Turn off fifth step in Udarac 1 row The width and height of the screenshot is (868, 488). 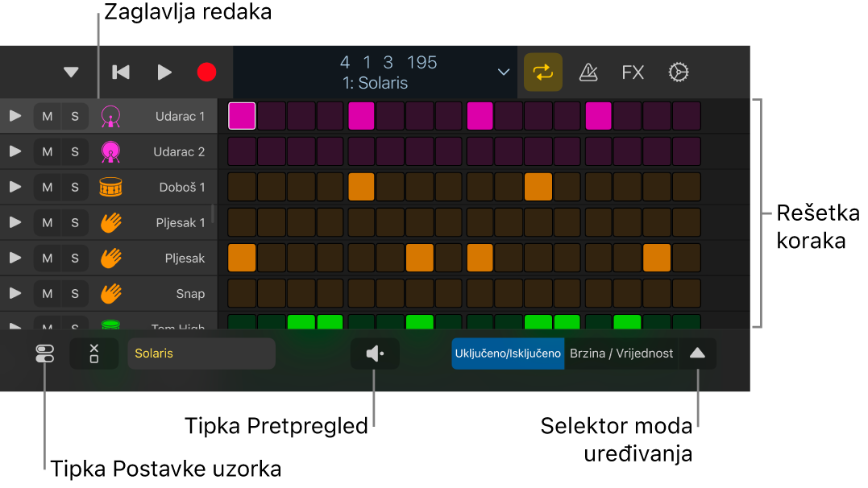pos(361,116)
